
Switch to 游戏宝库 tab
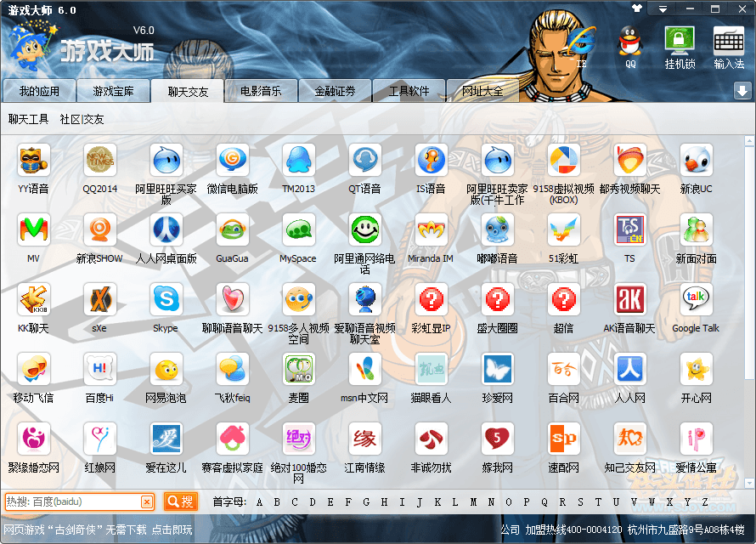[113, 91]
